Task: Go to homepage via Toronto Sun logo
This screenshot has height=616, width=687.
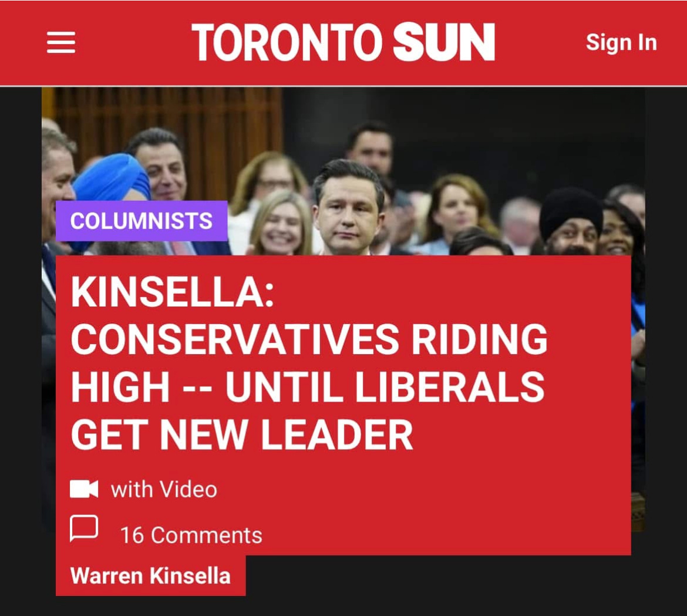Action: (343, 42)
